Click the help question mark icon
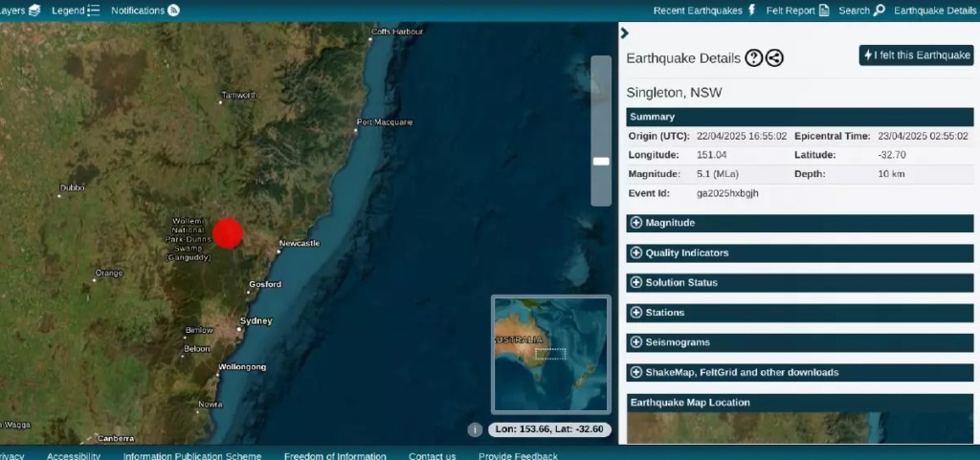 pyautogui.click(x=754, y=58)
